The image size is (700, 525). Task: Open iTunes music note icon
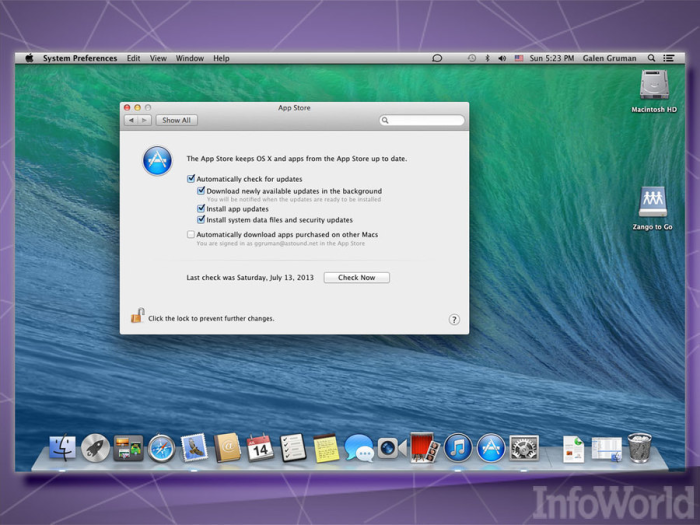click(x=458, y=448)
